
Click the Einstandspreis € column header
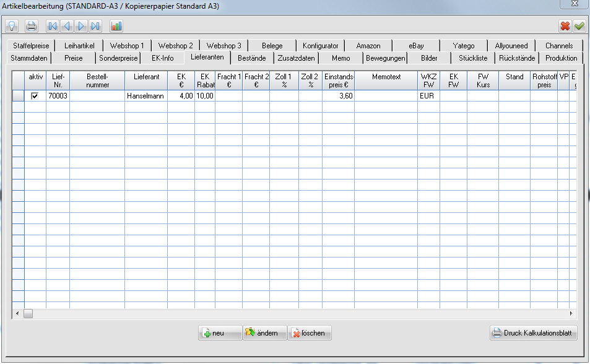coord(338,80)
